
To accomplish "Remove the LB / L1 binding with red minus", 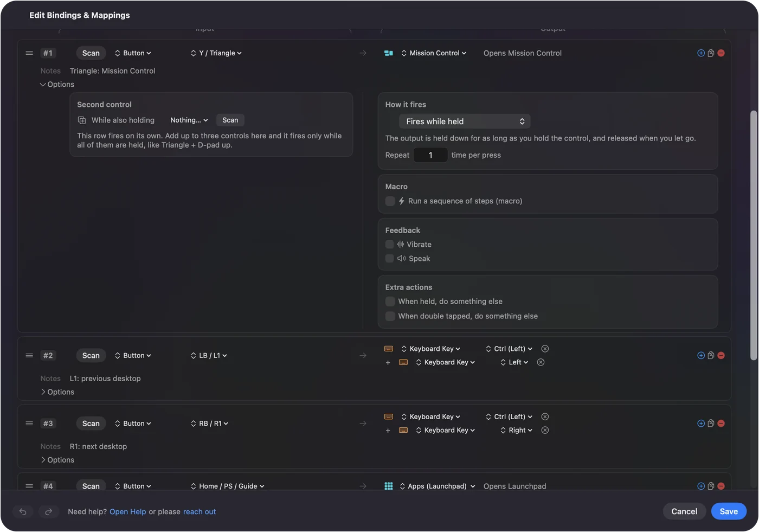I will coord(721,356).
